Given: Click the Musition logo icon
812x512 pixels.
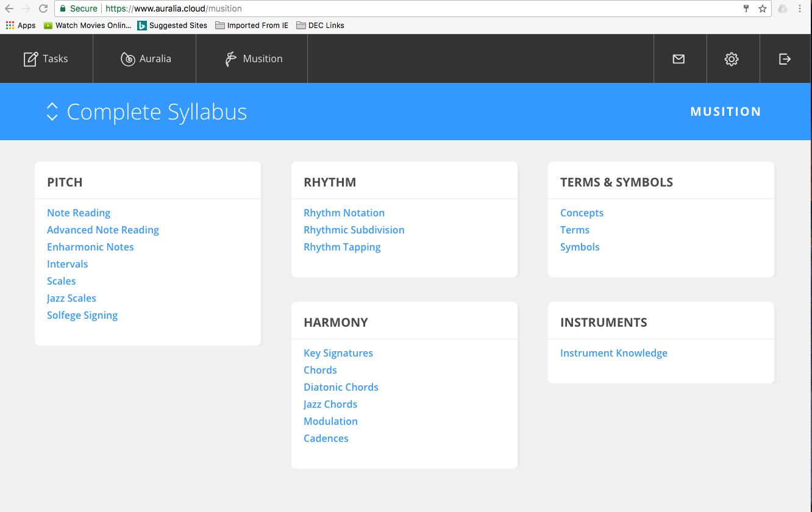Looking at the screenshot, I should [230, 59].
